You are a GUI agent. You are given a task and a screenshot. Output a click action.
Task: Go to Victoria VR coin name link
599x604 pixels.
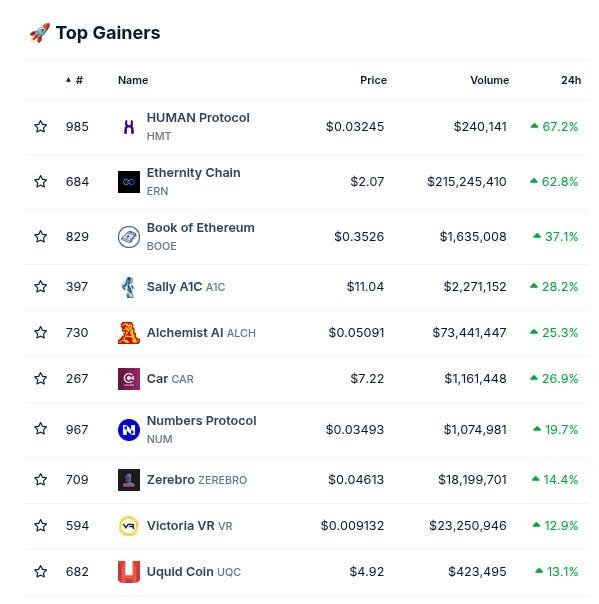[190, 526]
